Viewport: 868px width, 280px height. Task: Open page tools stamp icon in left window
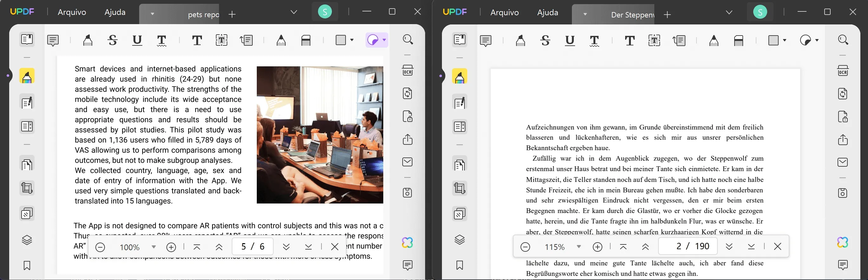27,214
